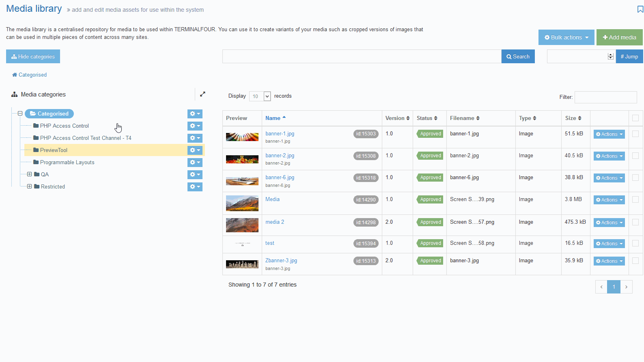This screenshot has height=362, width=644.
Task: Open the Bulk actions dropdown
Action: pyautogui.click(x=566, y=37)
